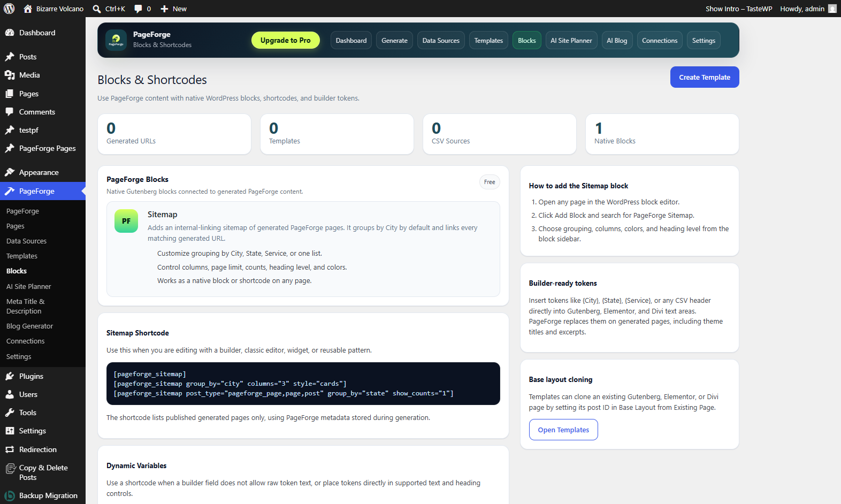Image resolution: width=841 pixels, height=504 pixels.
Task: Select the Blocks tab in header
Action: 527,40
